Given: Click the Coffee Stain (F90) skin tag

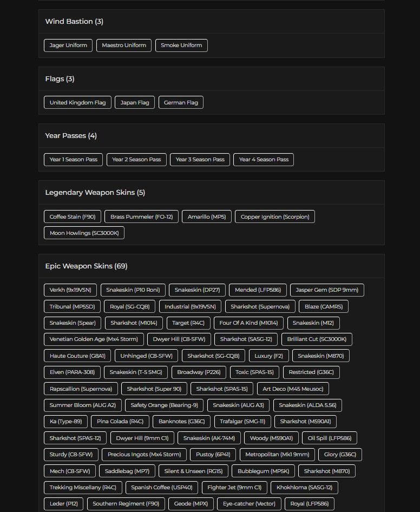Looking at the screenshot, I should coord(73,217).
